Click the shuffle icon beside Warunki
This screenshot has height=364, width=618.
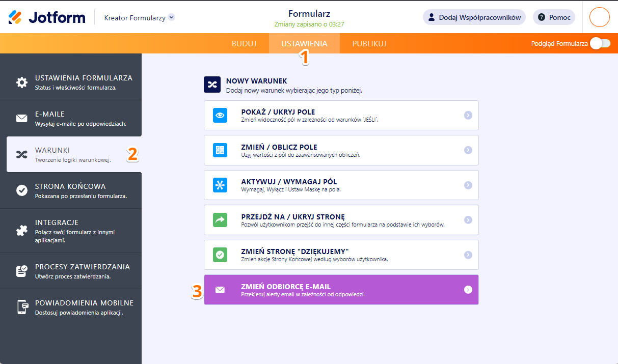22,154
